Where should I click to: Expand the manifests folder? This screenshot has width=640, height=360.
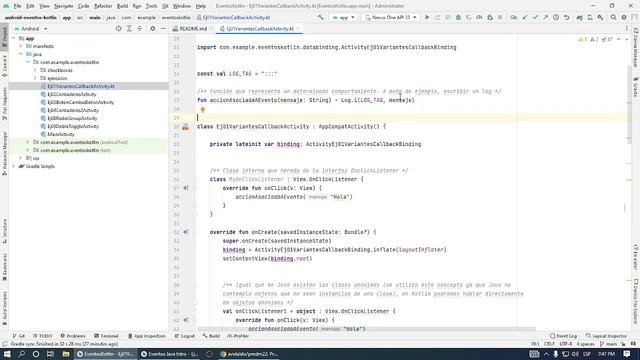tap(21, 46)
